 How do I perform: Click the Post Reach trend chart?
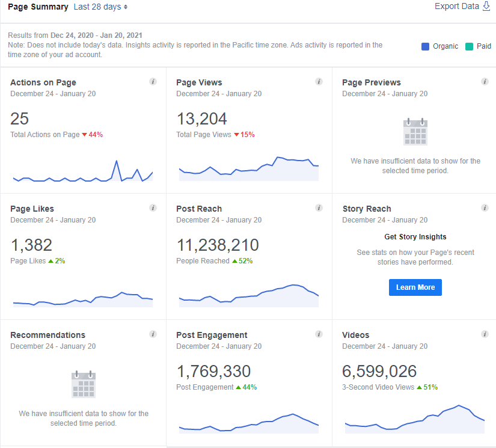click(x=248, y=295)
